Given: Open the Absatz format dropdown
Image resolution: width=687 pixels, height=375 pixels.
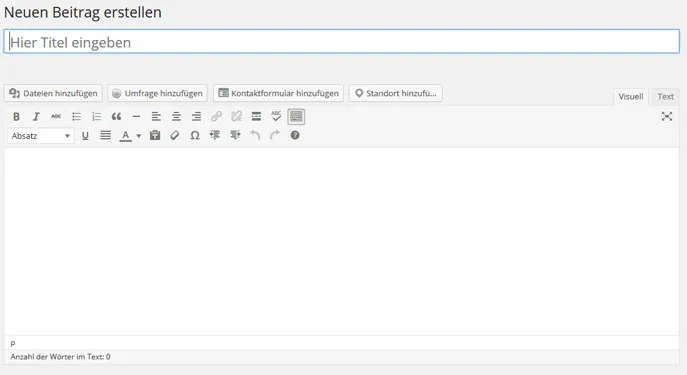Looking at the screenshot, I should pyautogui.click(x=41, y=136).
